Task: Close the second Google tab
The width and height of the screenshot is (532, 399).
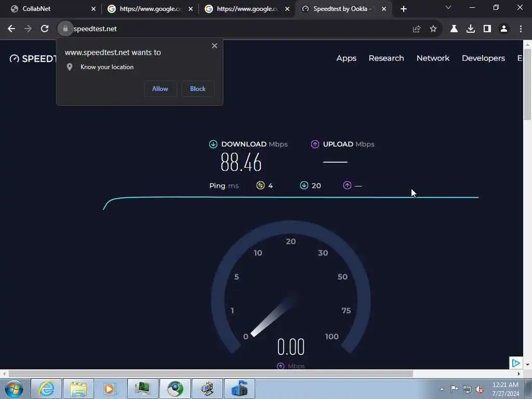Action: pyautogui.click(x=287, y=9)
